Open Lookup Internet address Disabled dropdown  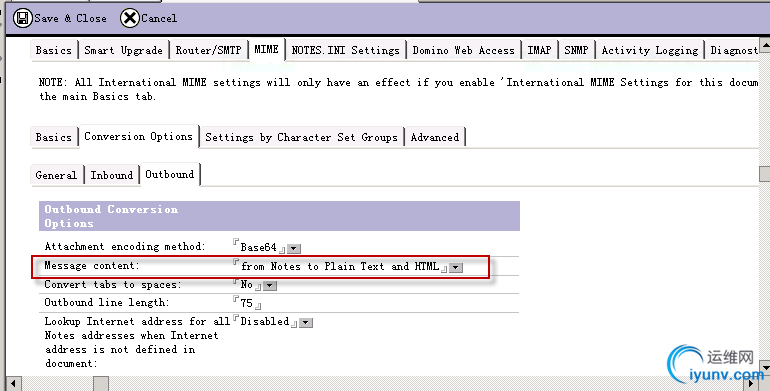[306, 323]
